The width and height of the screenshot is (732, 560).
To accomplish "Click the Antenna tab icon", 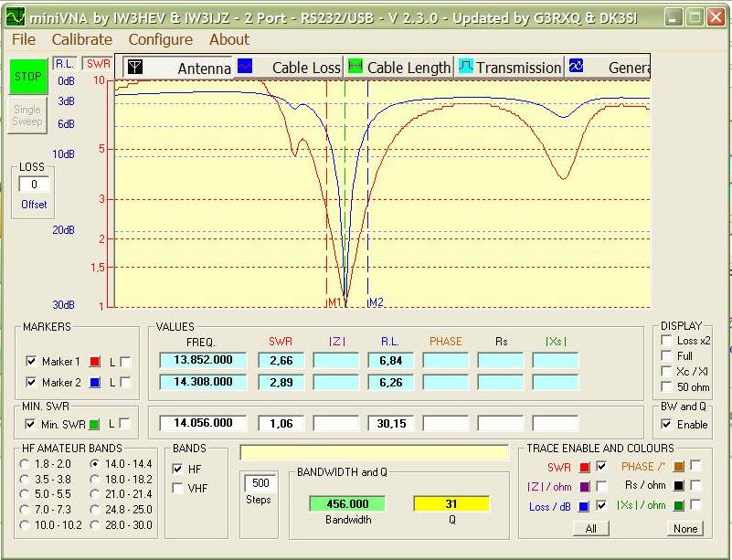I will point(134,68).
